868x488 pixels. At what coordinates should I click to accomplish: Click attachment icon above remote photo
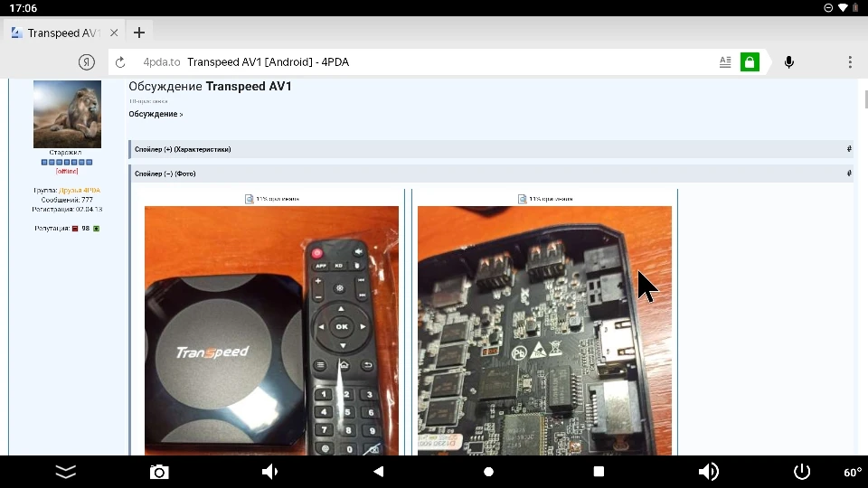250,199
